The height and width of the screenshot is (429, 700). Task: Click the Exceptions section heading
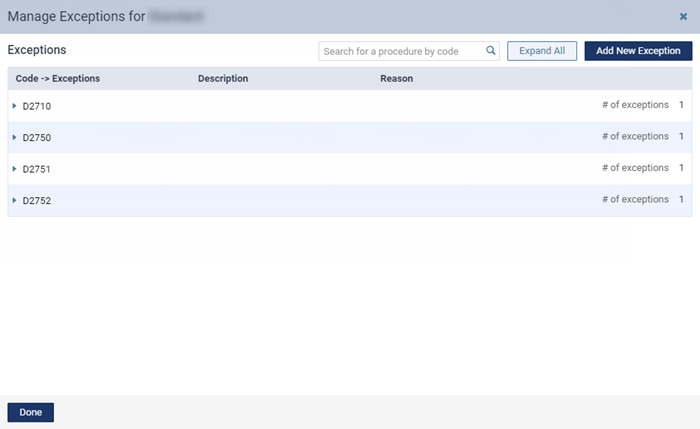37,50
